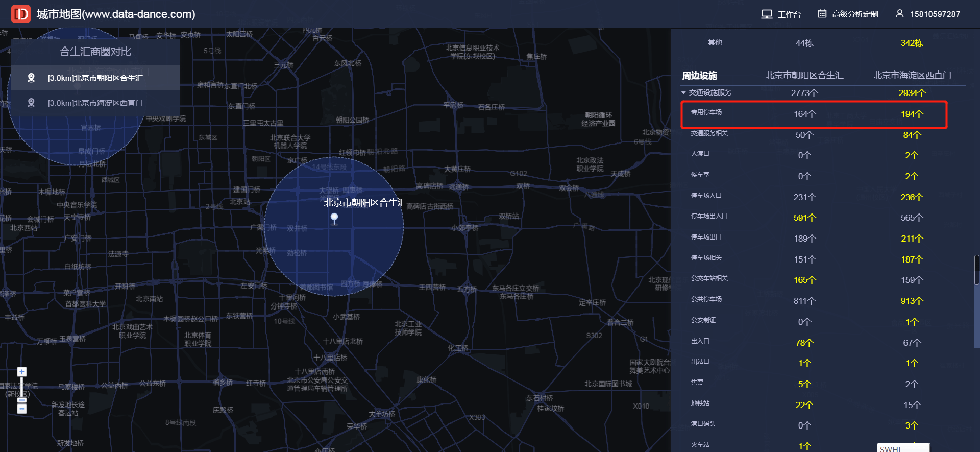The height and width of the screenshot is (452, 980).
Task: Click white map marker at 北京市朝阳区合生汇
Action: (334, 218)
